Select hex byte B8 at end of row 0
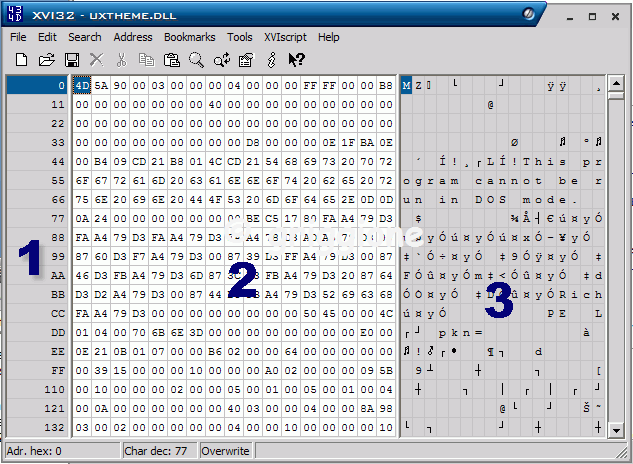The image size is (633, 464). pyautogui.click(x=386, y=85)
